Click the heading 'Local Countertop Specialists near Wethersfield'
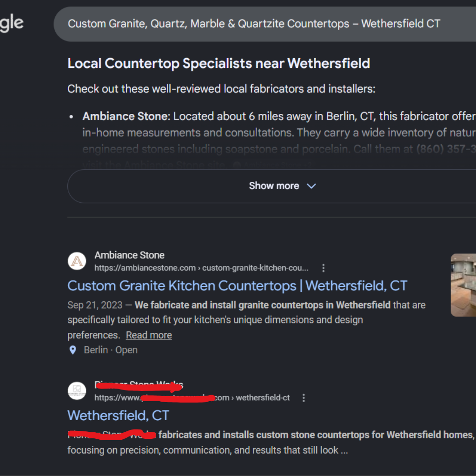This screenshot has width=476, height=476. coord(218,63)
